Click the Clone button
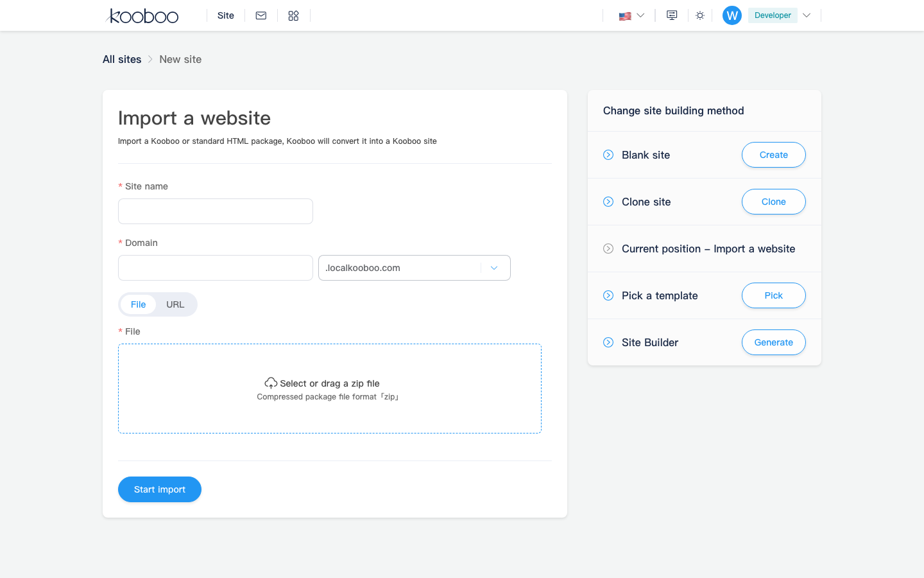Viewport: 924px width, 578px height. point(774,202)
